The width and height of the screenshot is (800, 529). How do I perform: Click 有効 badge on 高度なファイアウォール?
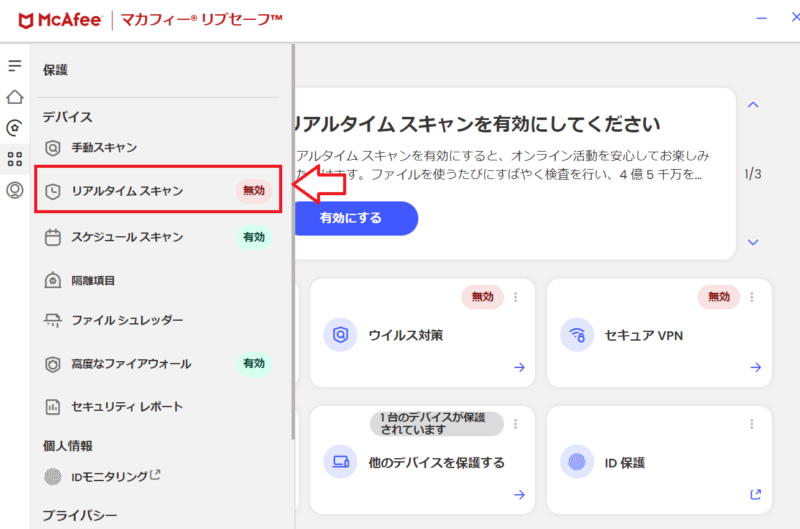(254, 364)
